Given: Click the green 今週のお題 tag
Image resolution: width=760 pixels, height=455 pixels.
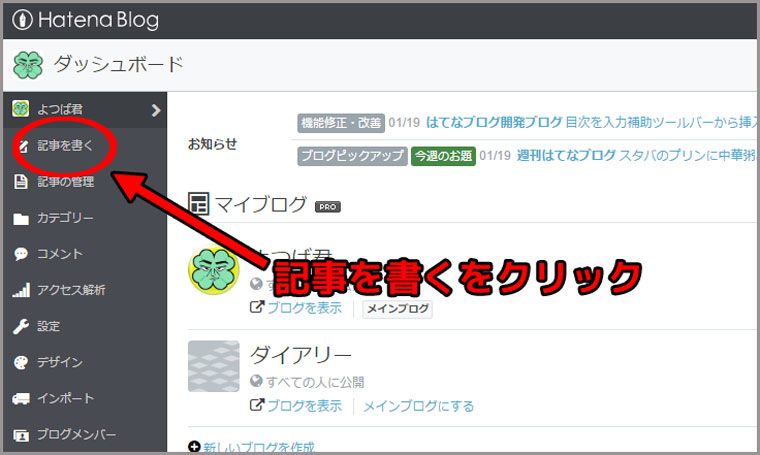Looking at the screenshot, I should pyautogui.click(x=443, y=156).
